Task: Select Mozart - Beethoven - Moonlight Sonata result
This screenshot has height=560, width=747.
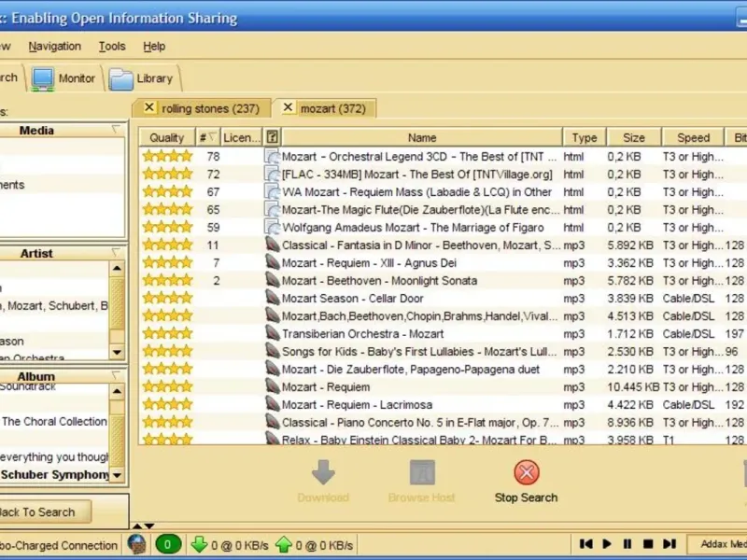Action: pos(379,280)
